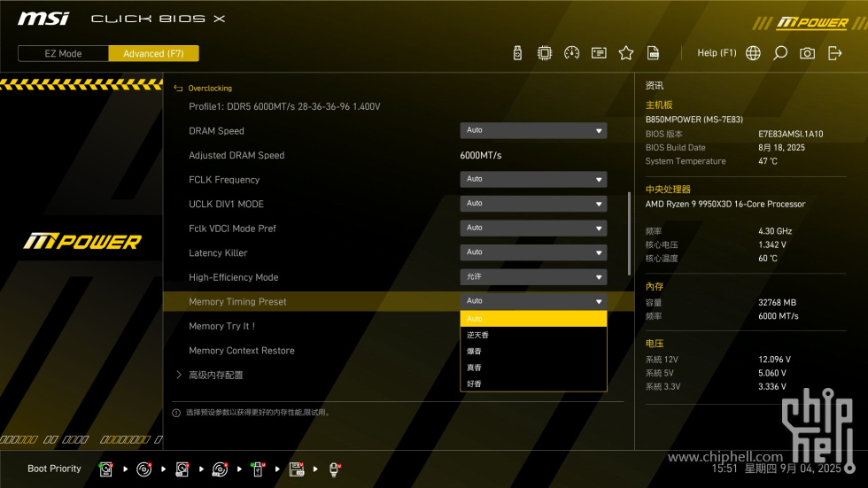Choose Auto in the preset list

click(x=533, y=319)
